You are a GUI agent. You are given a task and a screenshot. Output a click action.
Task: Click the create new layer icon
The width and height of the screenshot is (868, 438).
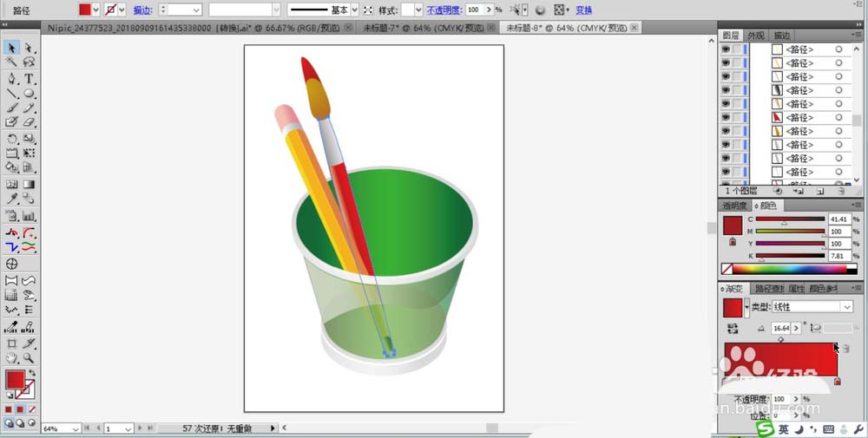point(820,191)
